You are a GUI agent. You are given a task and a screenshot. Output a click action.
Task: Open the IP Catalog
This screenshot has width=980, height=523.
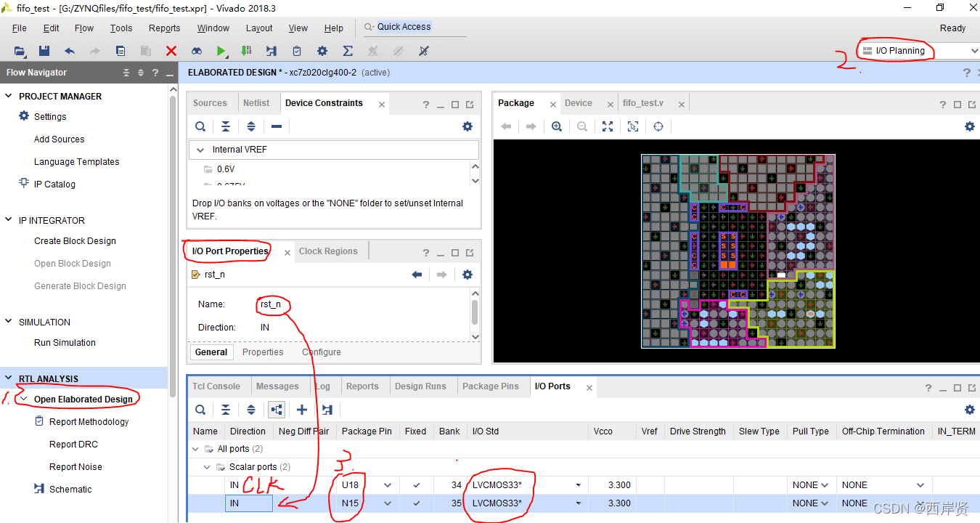[54, 185]
